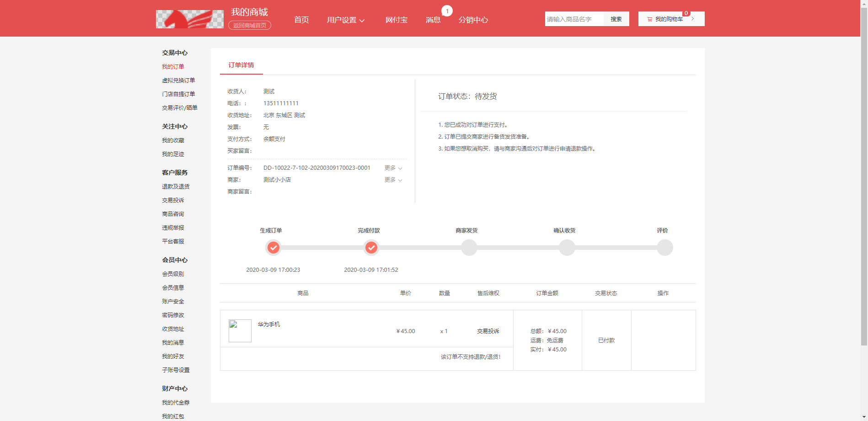Open 交易评价/晒单 in the sidebar
Viewport: 868px width, 421px height.
pyautogui.click(x=180, y=108)
